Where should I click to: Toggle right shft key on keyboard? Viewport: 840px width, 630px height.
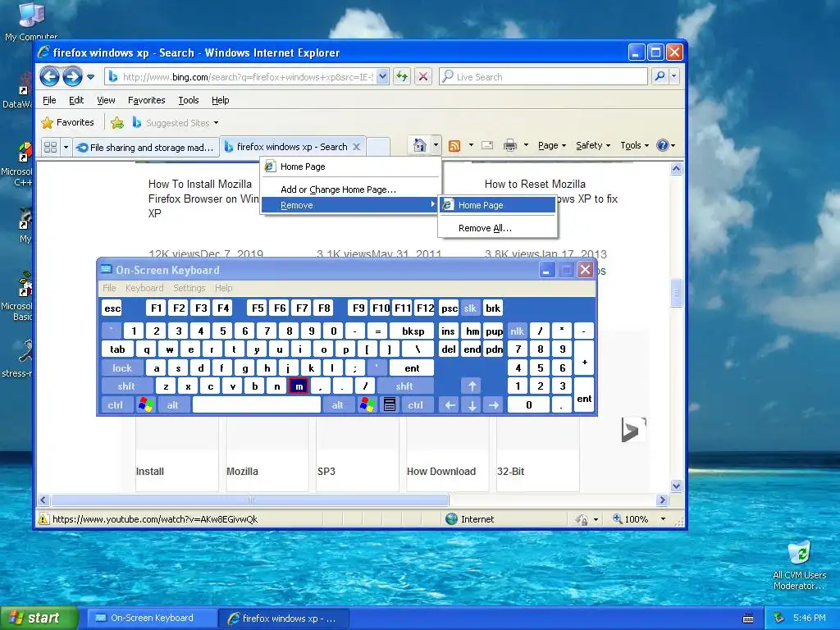click(x=404, y=386)
